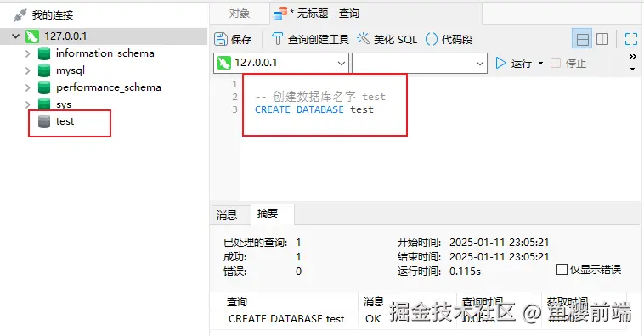
Task: Click the blue run play icon
Action: tap(500, 63)
